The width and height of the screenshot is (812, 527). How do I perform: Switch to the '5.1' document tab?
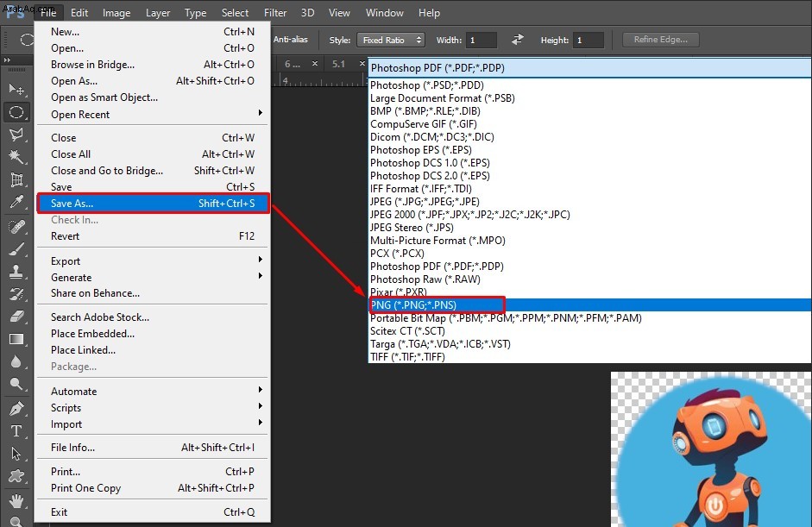point(338,64)
